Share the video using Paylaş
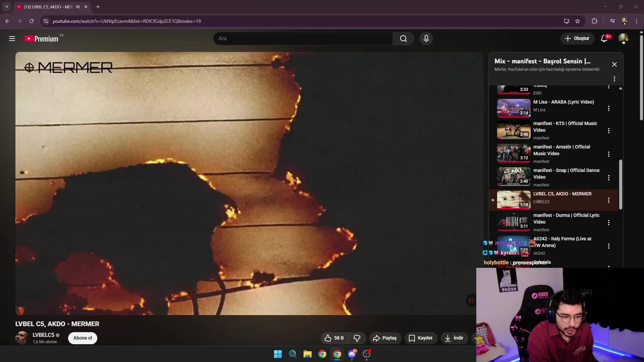The image size is (644, 362). click(x=384, y=338)
